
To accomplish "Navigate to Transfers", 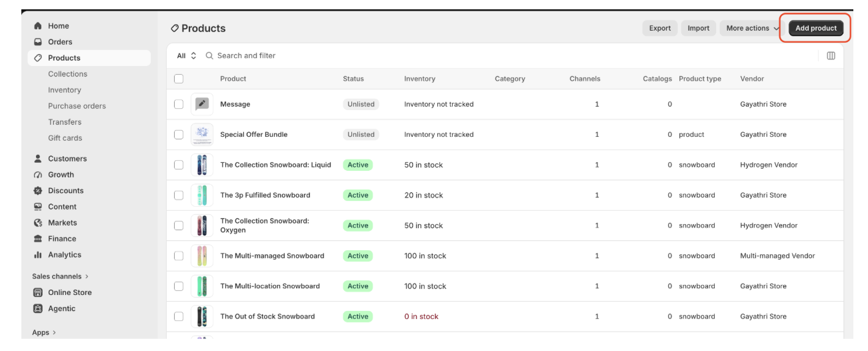I will [x=65, y=122].
